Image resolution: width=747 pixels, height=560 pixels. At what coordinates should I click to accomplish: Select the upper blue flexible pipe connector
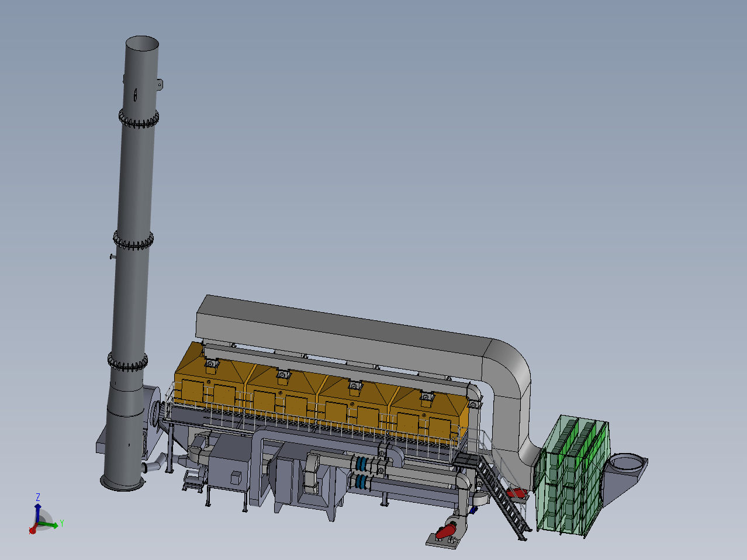(x=361, y=464)
